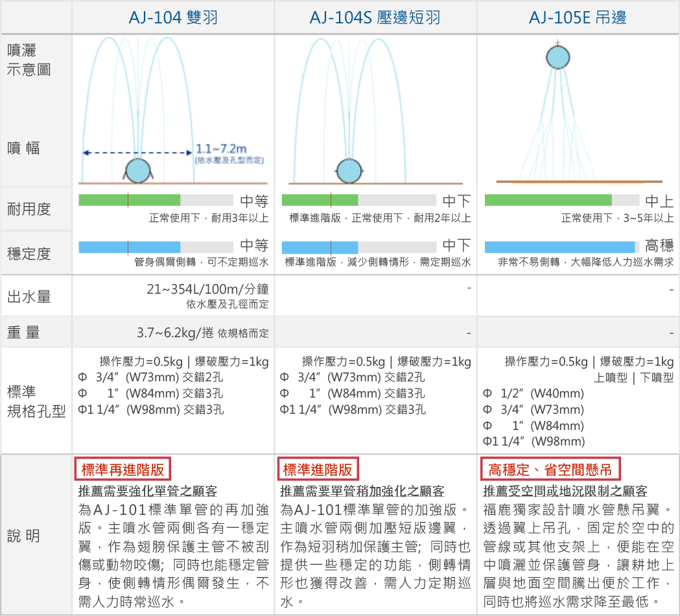Image resolution: width=680 pixels, height=616 pixels.
Task: Click the 21~354L/100m/分鐘 value
Action: [207, 289]
